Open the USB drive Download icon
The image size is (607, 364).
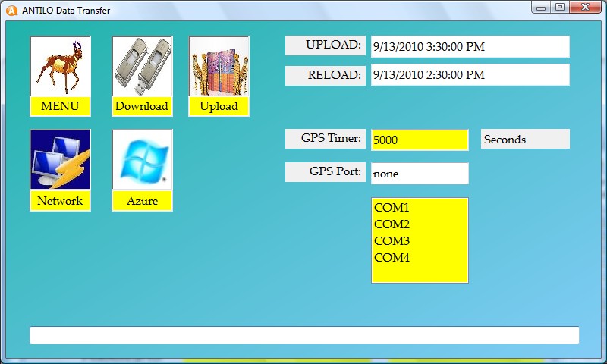pyautogui.click(x=142, y=67)
